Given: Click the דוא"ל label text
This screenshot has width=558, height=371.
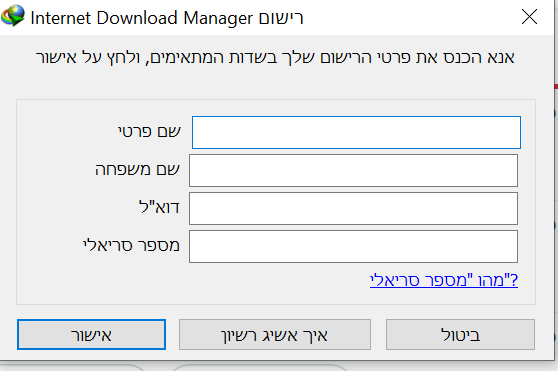Looking at the screenshot, I should (159, 207).
